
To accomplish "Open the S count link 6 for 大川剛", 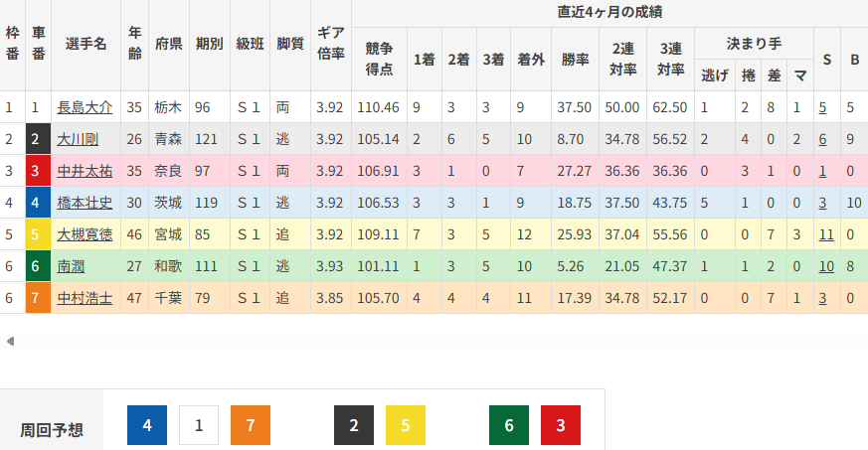I will pos(823,139).
